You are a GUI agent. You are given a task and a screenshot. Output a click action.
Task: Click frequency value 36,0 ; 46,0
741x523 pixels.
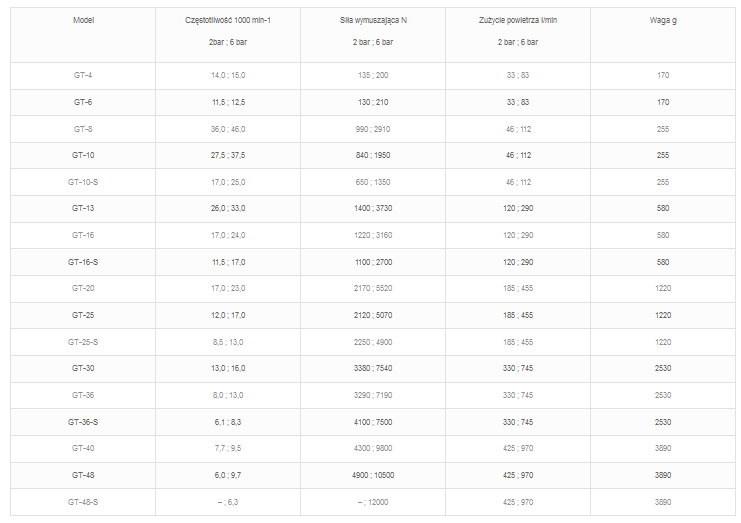(228, 129)
